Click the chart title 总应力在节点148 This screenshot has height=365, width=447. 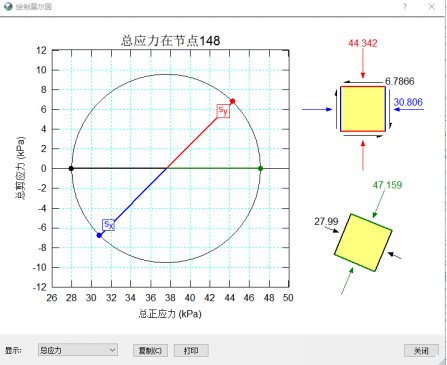click(170, 41)
